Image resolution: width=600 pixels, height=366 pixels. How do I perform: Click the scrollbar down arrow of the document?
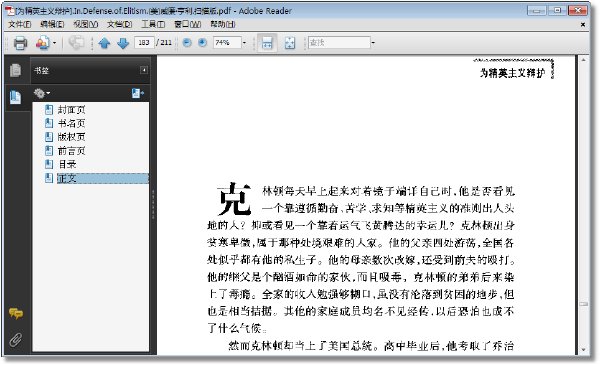[x=583, y=350]
